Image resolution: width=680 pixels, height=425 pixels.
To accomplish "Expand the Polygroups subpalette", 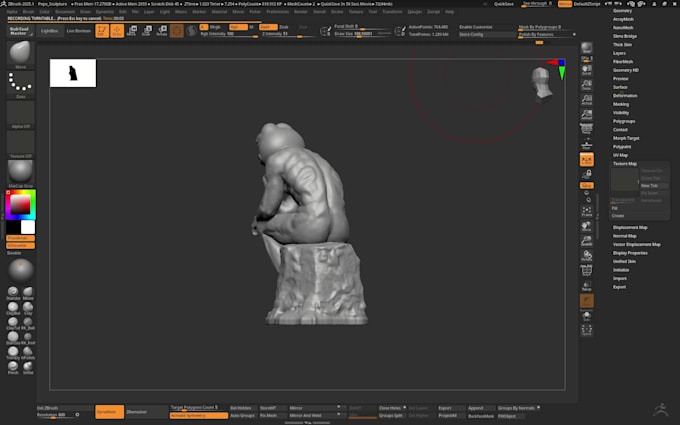I will click(624, 121).
